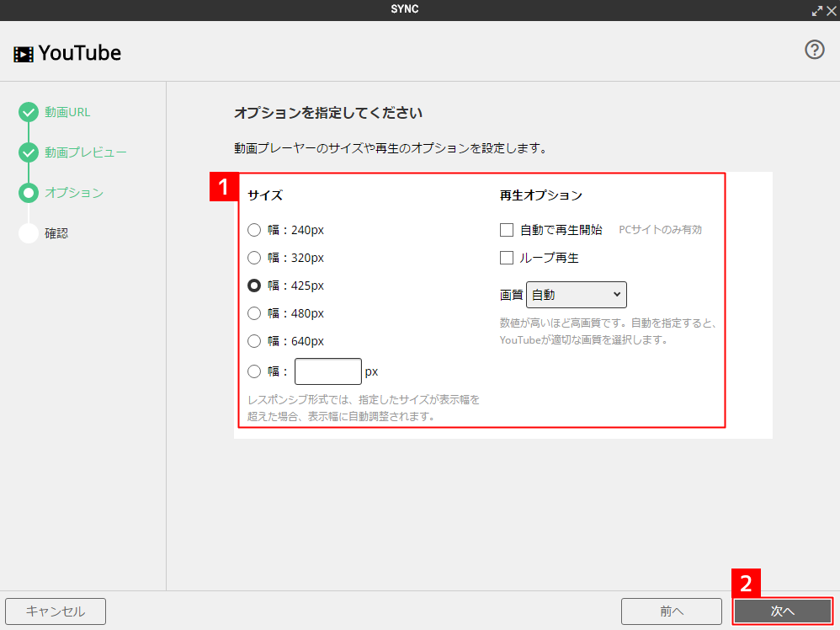Click the 確認 empty step circle
Screen dimensions: 840x630
[29, 233]
